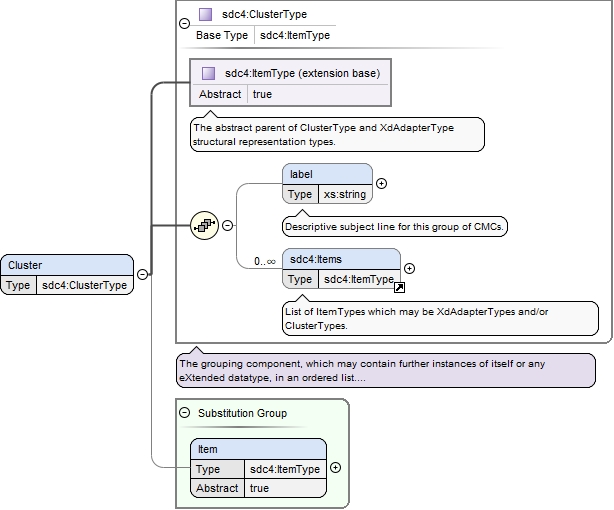
Task: Collapse the sequence compositor children
Action: pyautogui.click(x=228, y=225)
